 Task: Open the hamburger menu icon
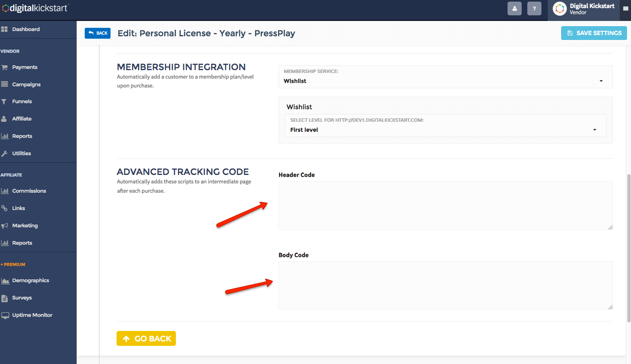pyautogui.click(x=626, y=8)
